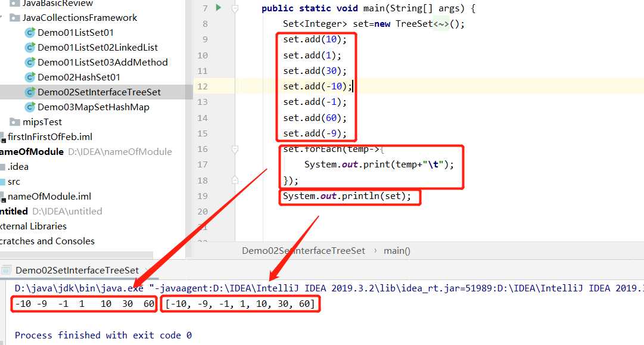Image resolution: width=644 pixels, height=345 pixels.
Task: Click the code line set.add(-9);
Action: point(315,133)
